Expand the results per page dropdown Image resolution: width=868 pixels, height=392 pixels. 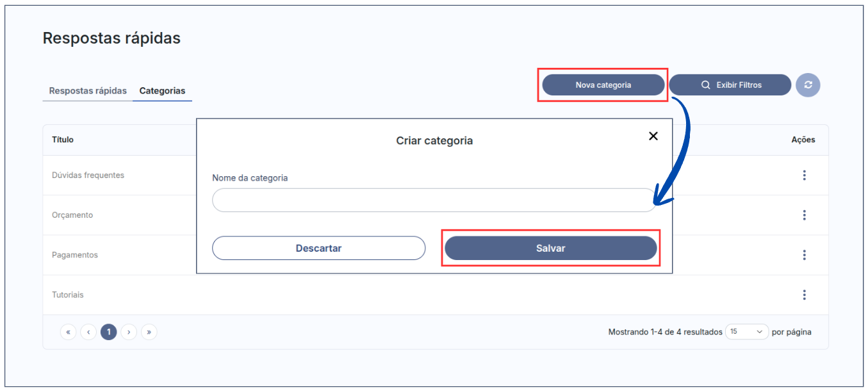point(746,332)
